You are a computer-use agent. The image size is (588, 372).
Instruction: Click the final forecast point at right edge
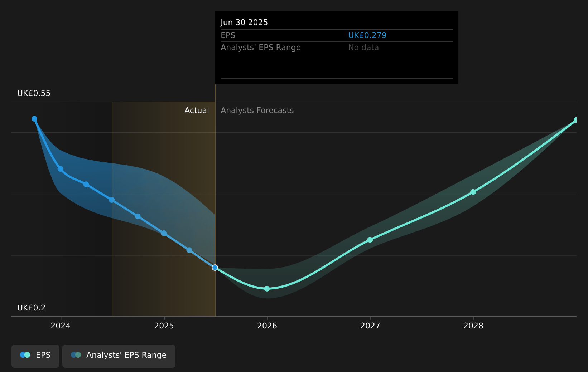[576, 120]
